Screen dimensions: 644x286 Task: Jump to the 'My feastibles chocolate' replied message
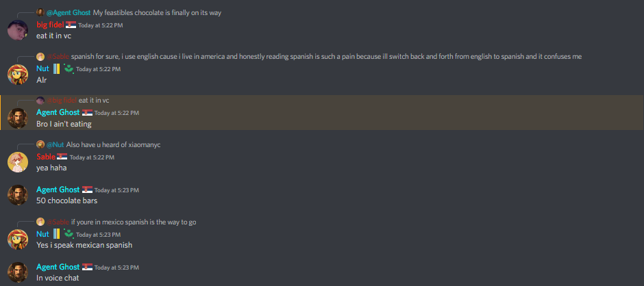(x=157, y=13)
